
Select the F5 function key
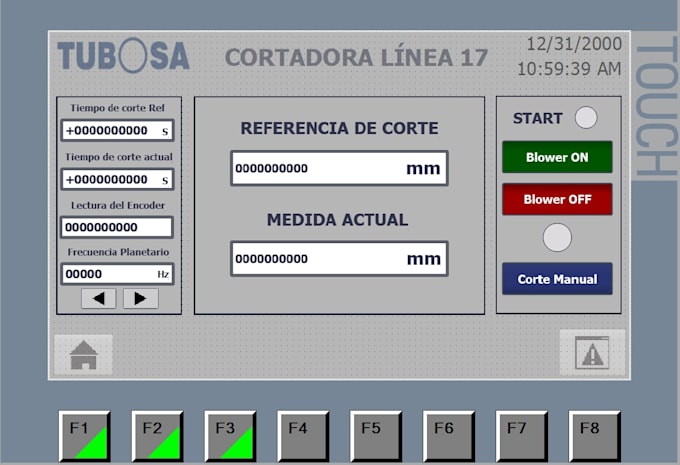click(x=376, y=436)
